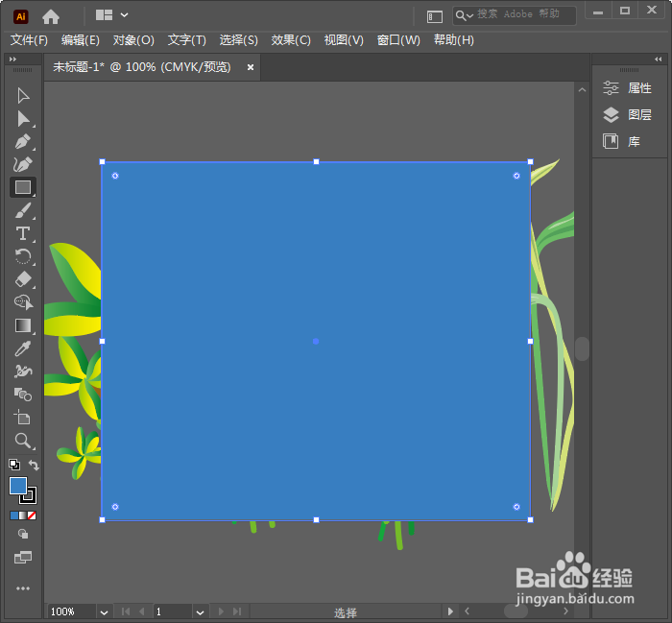The width and height of the screenshot is (672, 623).
Task: Expand the right panel dock
Action: point(658,60)
